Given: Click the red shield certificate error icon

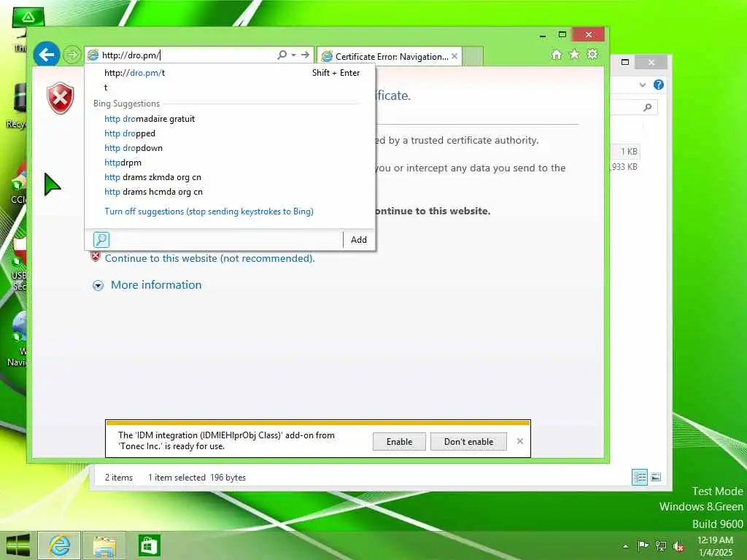Looking at the screenshot, I should point(61,98).
